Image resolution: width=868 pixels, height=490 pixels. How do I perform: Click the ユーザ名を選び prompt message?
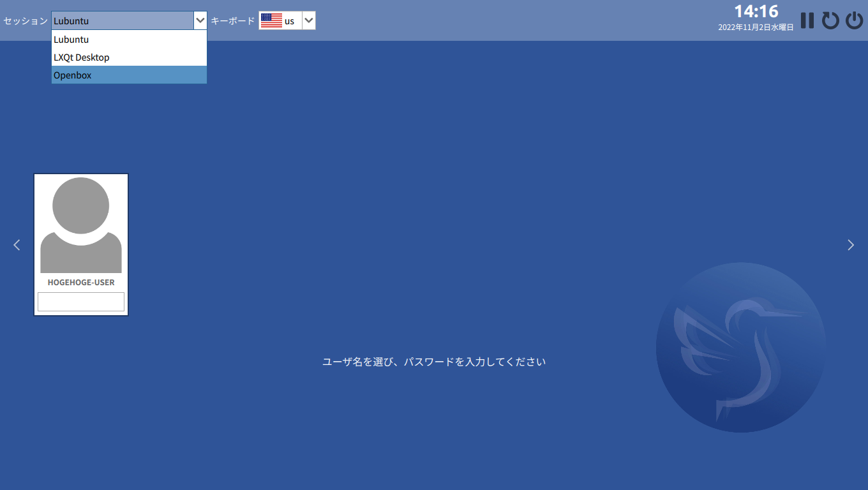click(x=434, y=362)
